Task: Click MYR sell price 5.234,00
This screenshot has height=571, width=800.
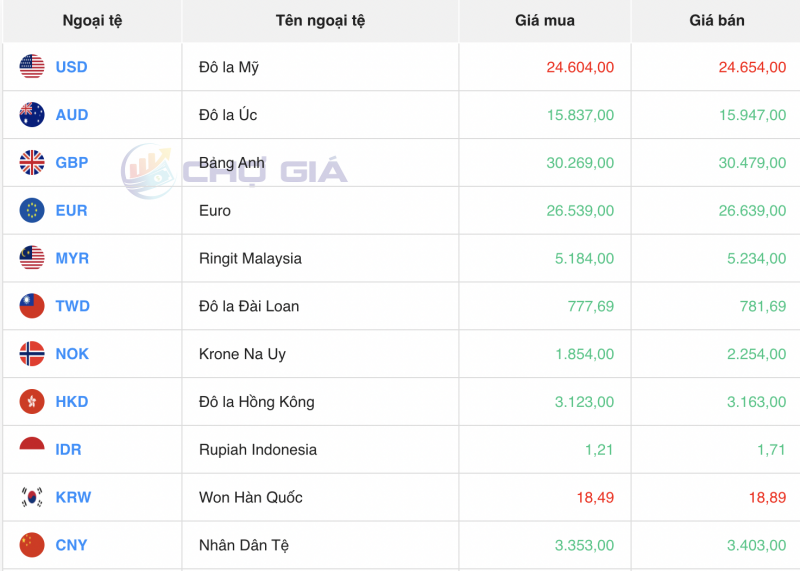Action: click(x=757, y=258)
